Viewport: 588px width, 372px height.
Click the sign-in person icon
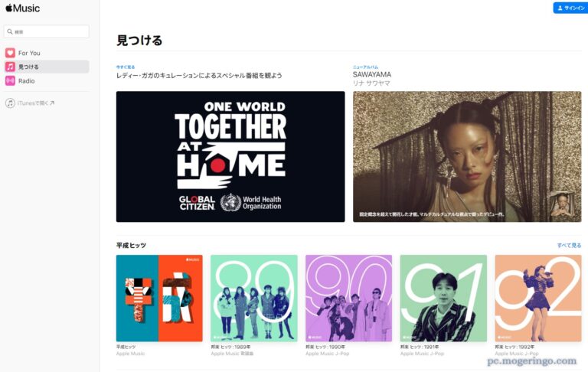560,8
